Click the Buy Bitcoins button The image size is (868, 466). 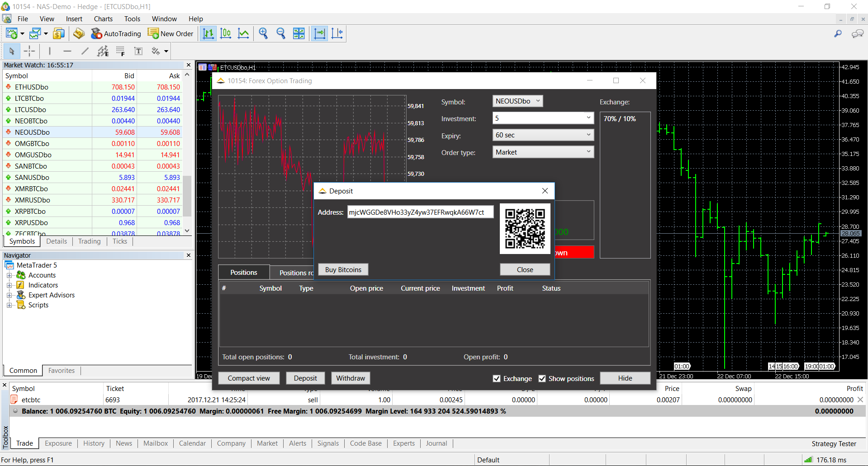343,270
